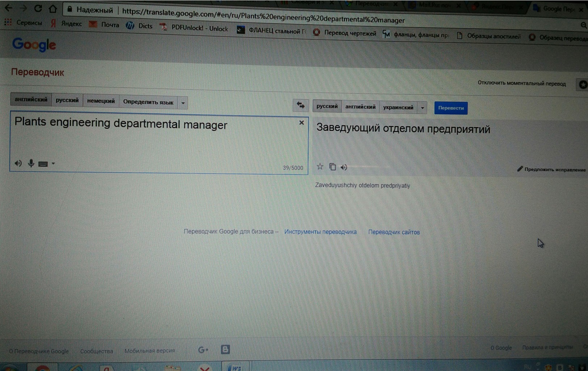The image size is (588, 371).
Task: Select английский as source language
Action: [31, 99]
